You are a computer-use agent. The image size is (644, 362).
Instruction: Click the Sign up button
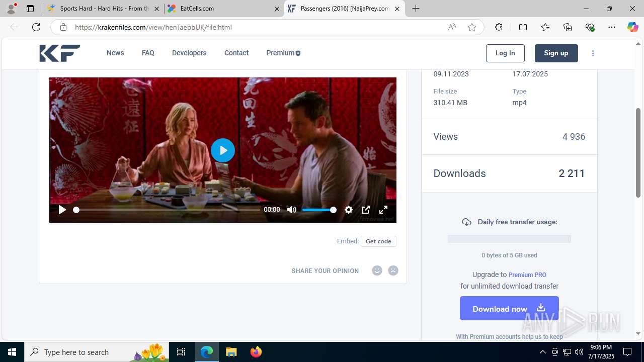tap(556, 53)
